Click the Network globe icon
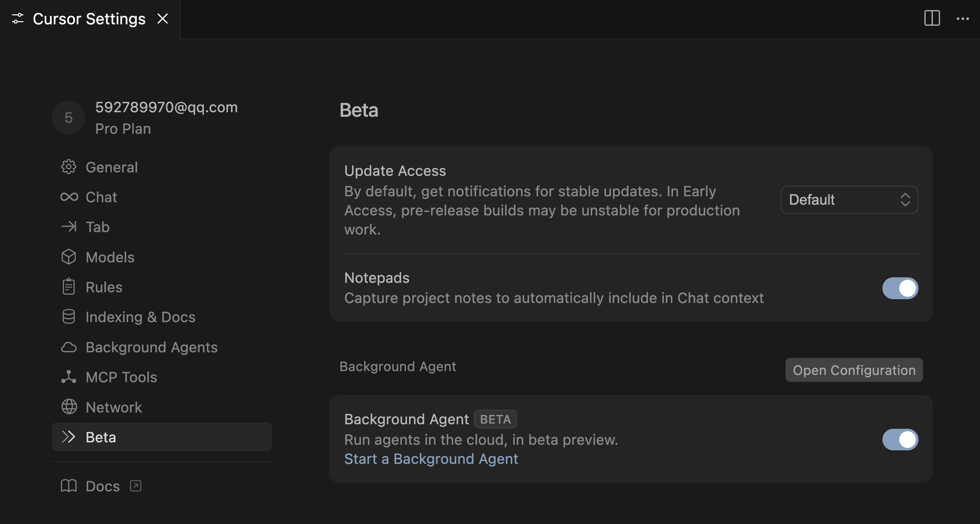Image resolution: width=980 pixels, height=524 pixels. pos(69,407)
